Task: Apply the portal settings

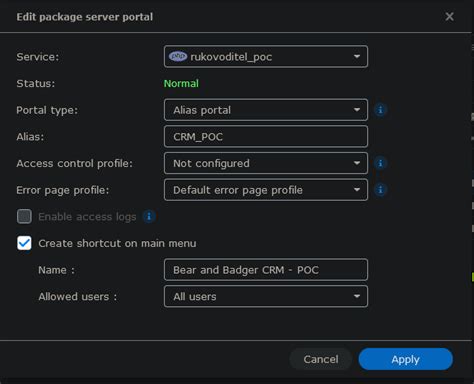Action: point(406,359)
